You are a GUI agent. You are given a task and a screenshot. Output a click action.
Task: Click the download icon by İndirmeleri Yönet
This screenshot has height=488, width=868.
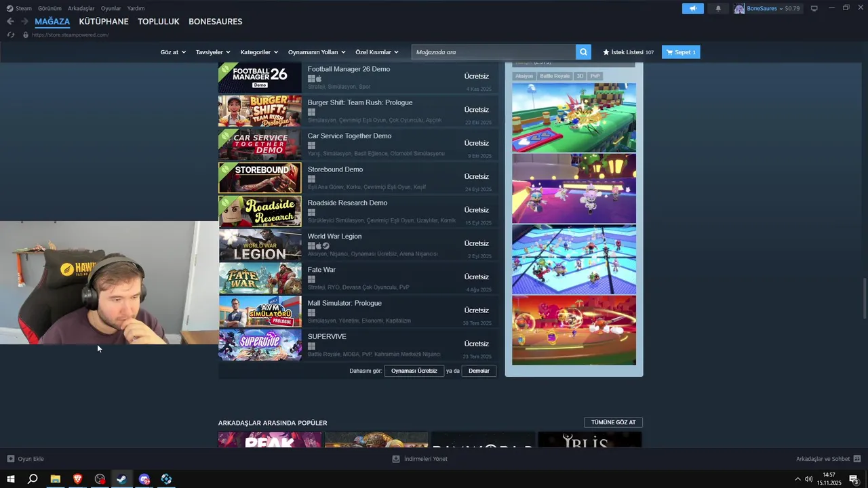tap(396, 459)
